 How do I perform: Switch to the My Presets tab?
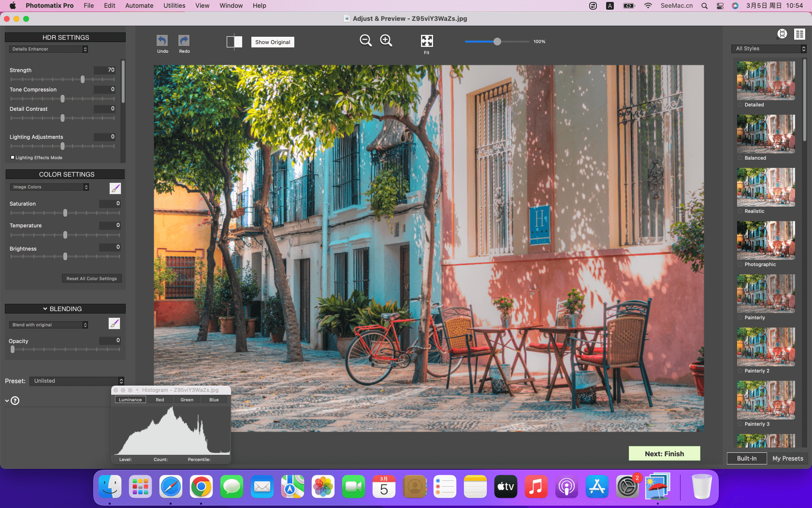[787, 458]
